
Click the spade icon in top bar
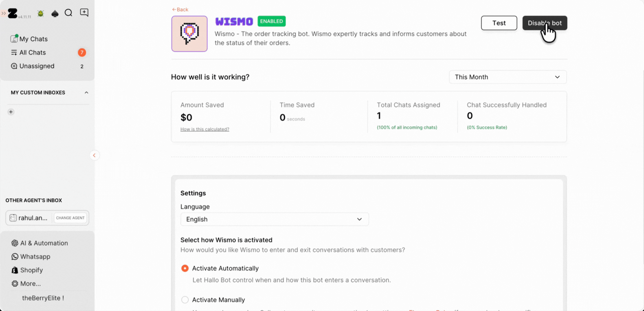[55, 13]
